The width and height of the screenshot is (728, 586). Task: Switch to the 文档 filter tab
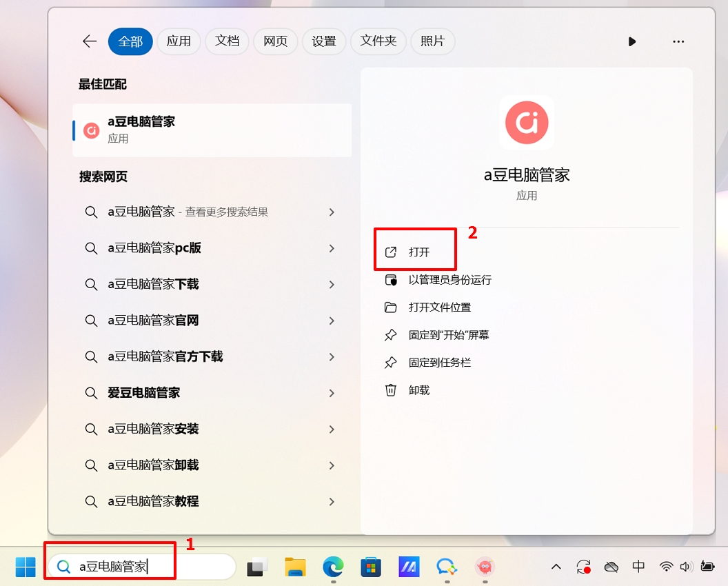[227, 41]
